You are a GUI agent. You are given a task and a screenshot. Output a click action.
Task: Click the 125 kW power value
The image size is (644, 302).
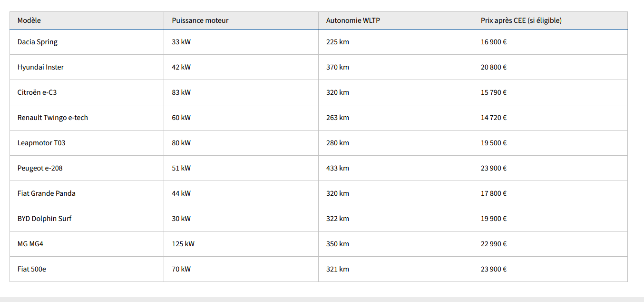[x=183, y=244]
